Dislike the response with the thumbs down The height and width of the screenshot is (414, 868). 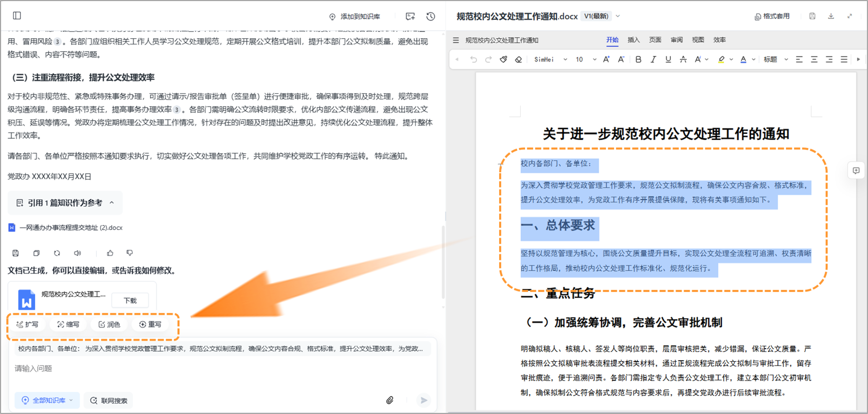tap(130, 253)
